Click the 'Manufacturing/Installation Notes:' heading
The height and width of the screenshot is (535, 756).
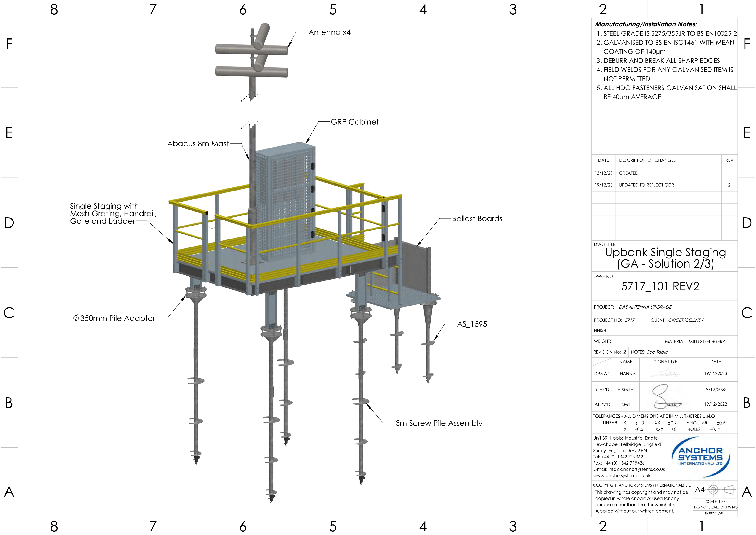tap(646, 24)
